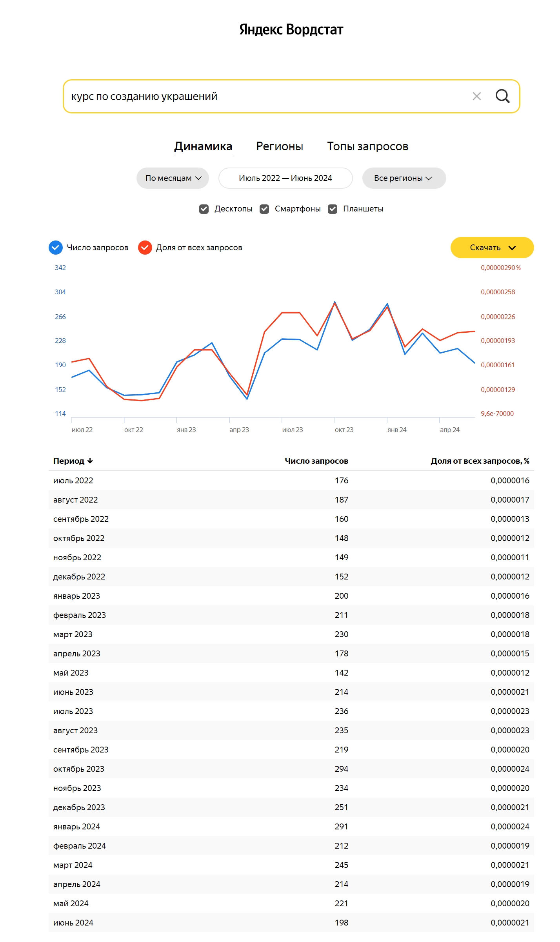Click the 294 requests value for October 2023
This screenshot has width=560, height=942.
tap(342, 769)
